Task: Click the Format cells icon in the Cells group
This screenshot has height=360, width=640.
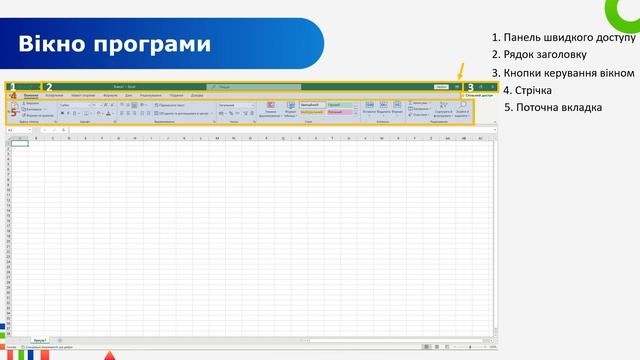Action: (x=397, y=106)
